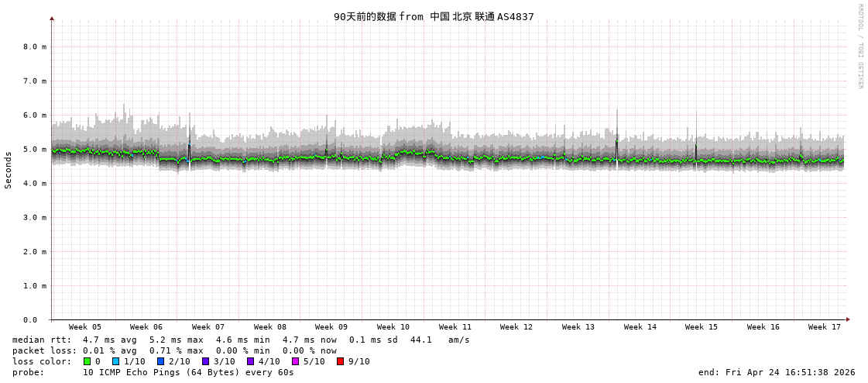Select the 2/10 loss blue swatch
868x383 pixels.
click(161, 361)
